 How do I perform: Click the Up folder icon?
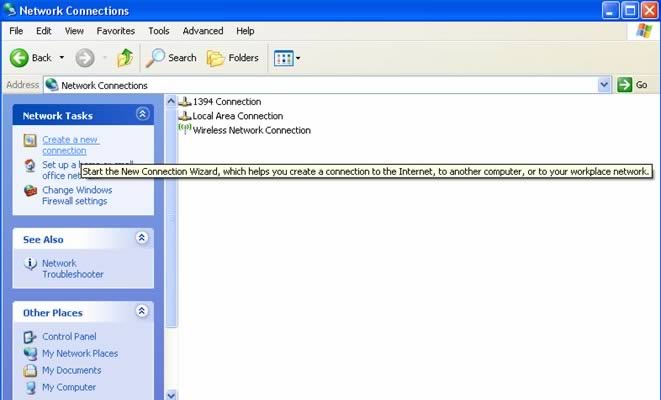tap(125, 58)
